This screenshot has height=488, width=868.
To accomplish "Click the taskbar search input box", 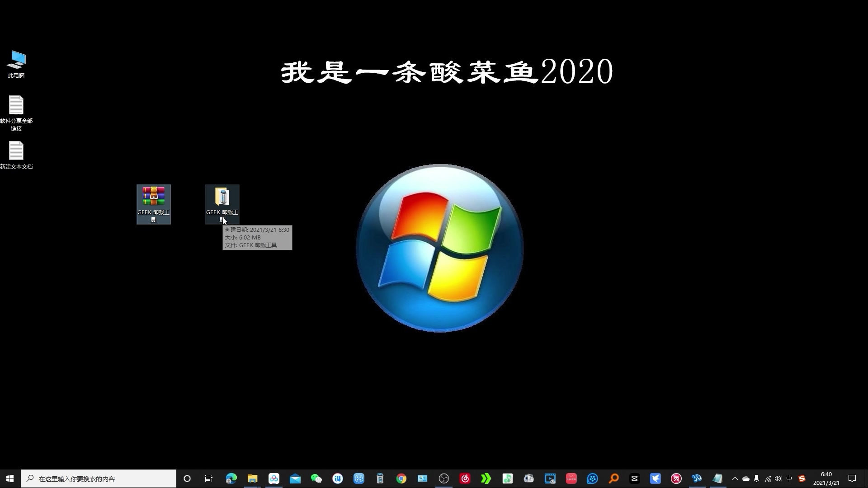I will (x=99, y=479).
